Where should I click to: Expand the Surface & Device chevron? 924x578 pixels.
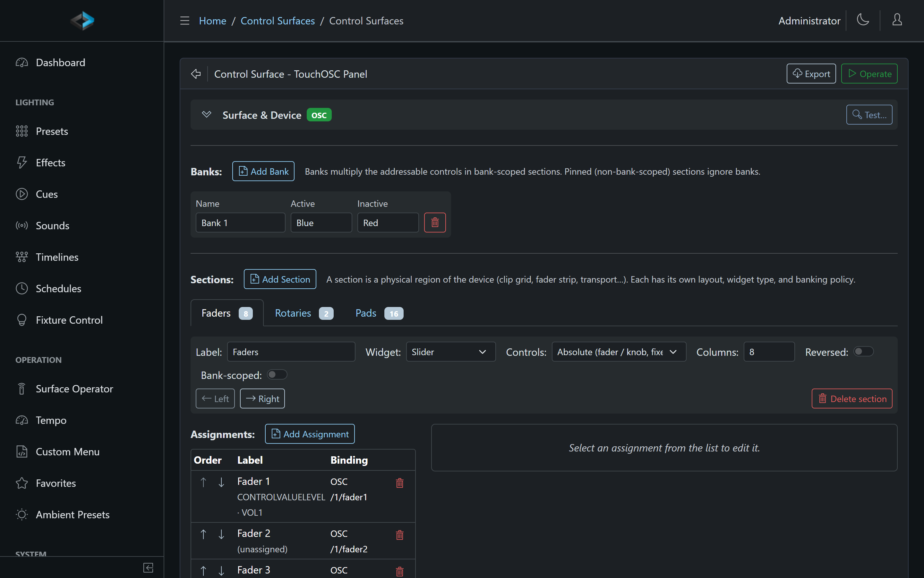[x=207, y=114]
